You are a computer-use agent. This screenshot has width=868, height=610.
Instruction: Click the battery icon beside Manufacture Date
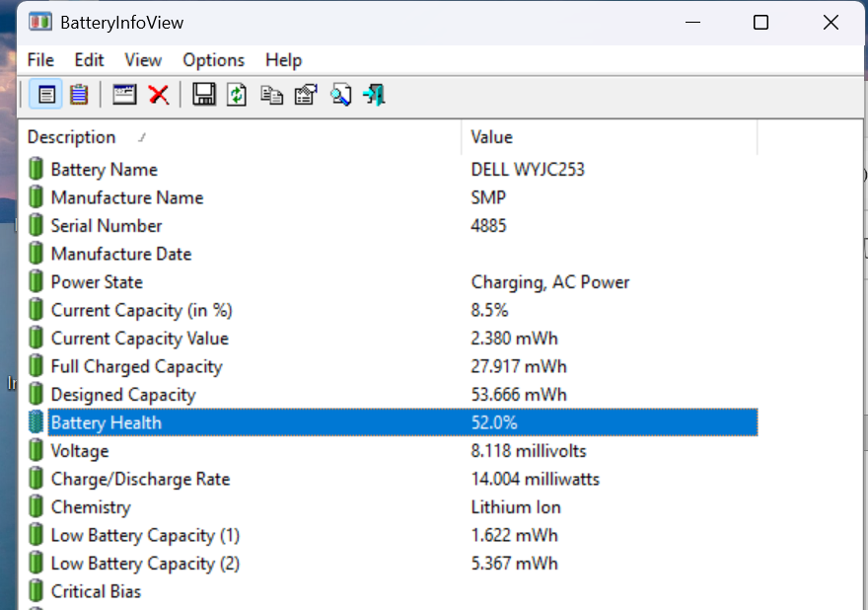coord(36,254)
